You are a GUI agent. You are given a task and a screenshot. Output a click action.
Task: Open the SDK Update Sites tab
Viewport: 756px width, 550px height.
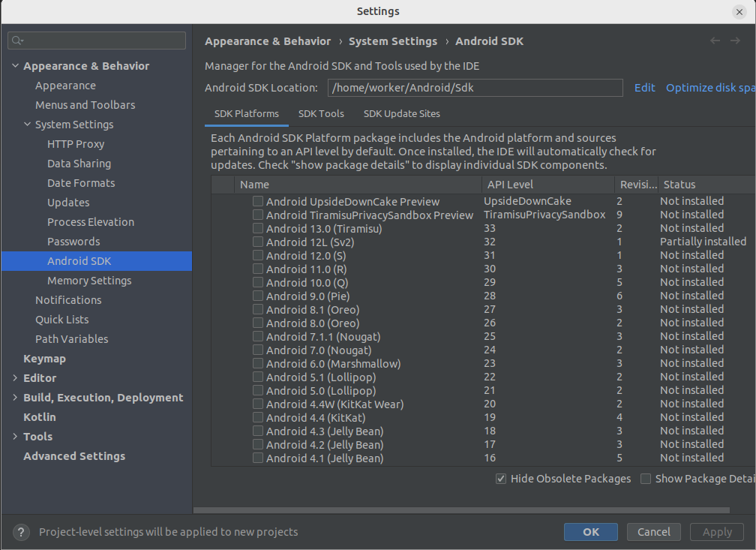pos(402,114)
